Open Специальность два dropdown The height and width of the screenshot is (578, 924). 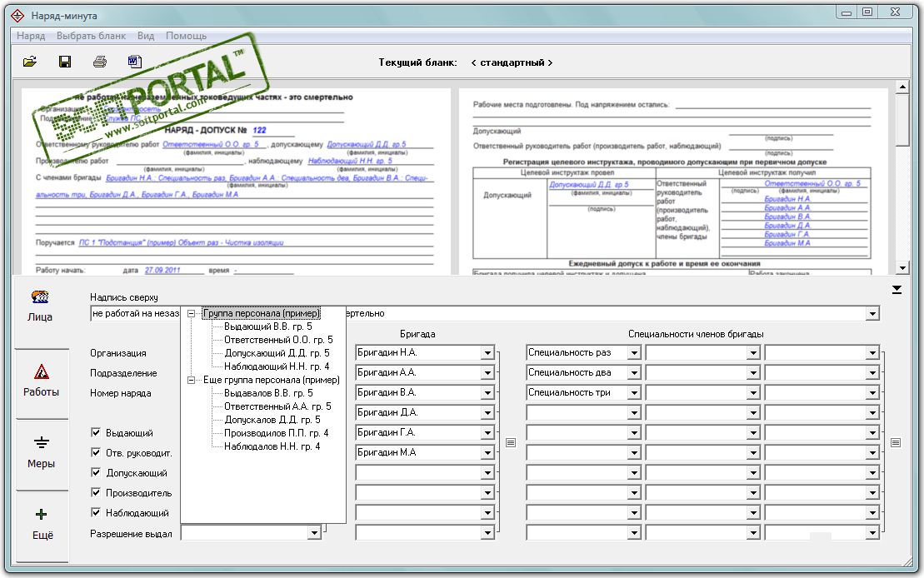(634, 373)
